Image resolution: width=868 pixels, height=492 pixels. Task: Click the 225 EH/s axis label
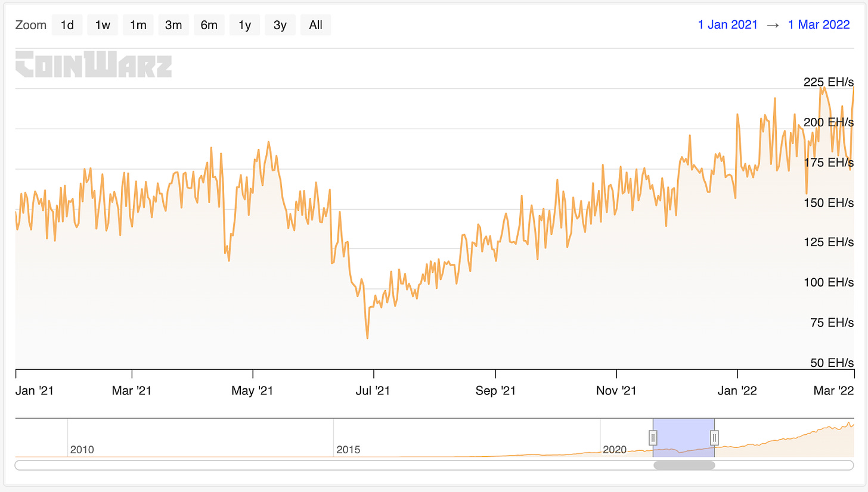(829, 82)
